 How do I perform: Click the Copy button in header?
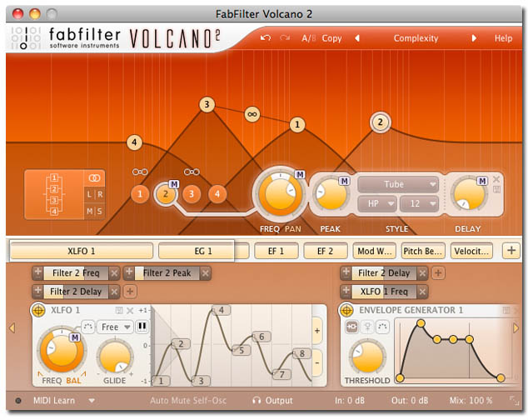pos(331,38)
